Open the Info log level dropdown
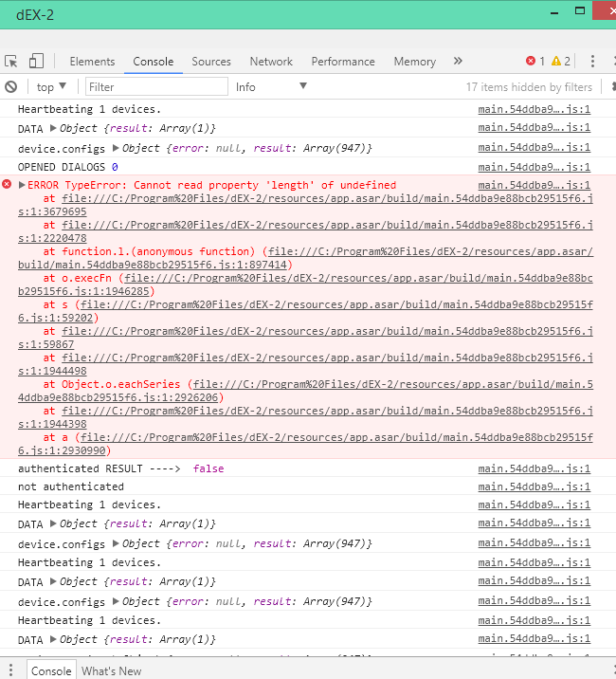This screenshot has height=679, width=616. point(271,86)
